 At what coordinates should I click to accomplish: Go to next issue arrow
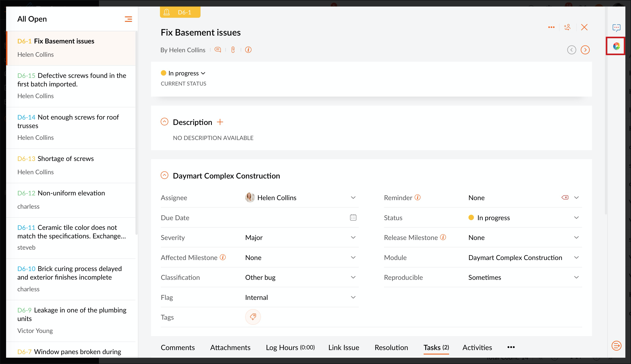(585, 50)
